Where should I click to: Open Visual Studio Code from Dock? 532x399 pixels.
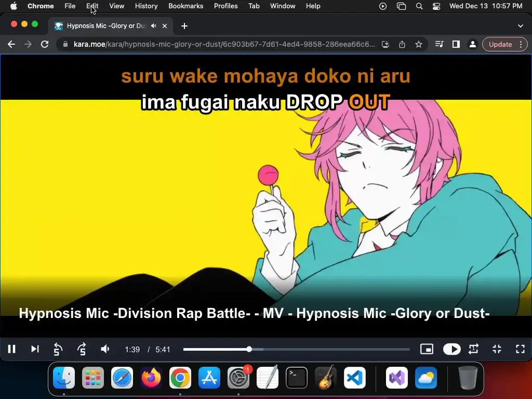(354, 378)
